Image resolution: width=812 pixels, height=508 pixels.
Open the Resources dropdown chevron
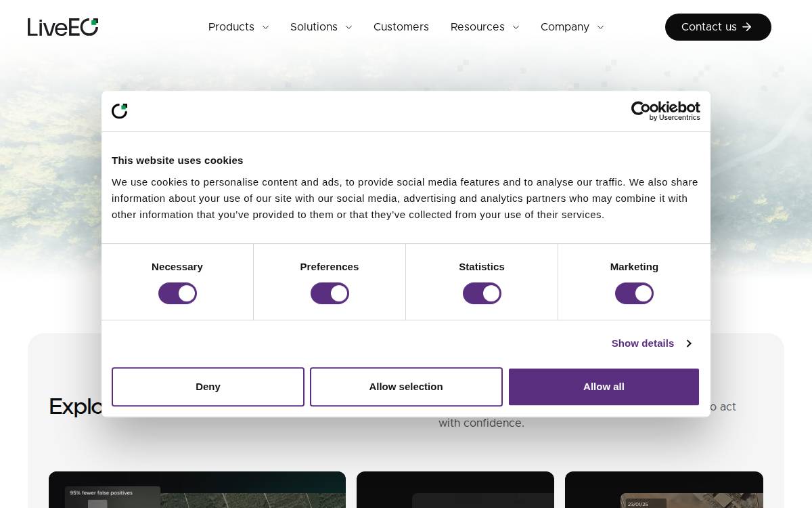click(x=516, y=28)
